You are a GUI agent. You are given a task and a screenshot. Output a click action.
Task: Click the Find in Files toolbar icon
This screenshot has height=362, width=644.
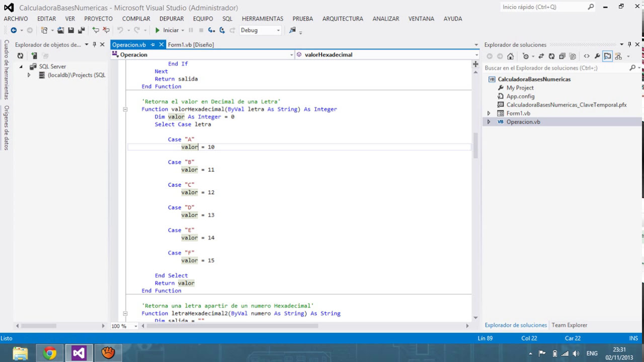pos(292,30)
